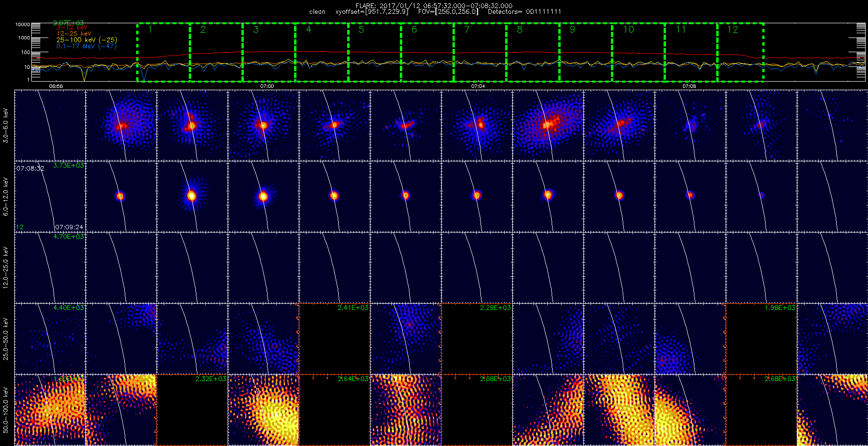Select time interval marker 2 in light curve
Screen dimensions: 868x446
point(203,30)
